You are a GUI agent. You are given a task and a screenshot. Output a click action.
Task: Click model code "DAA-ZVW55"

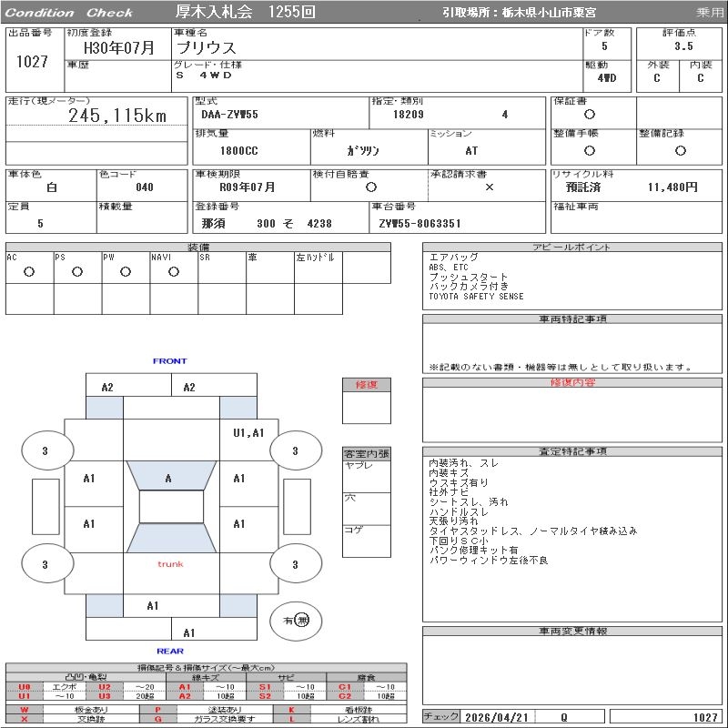point(229,115)
